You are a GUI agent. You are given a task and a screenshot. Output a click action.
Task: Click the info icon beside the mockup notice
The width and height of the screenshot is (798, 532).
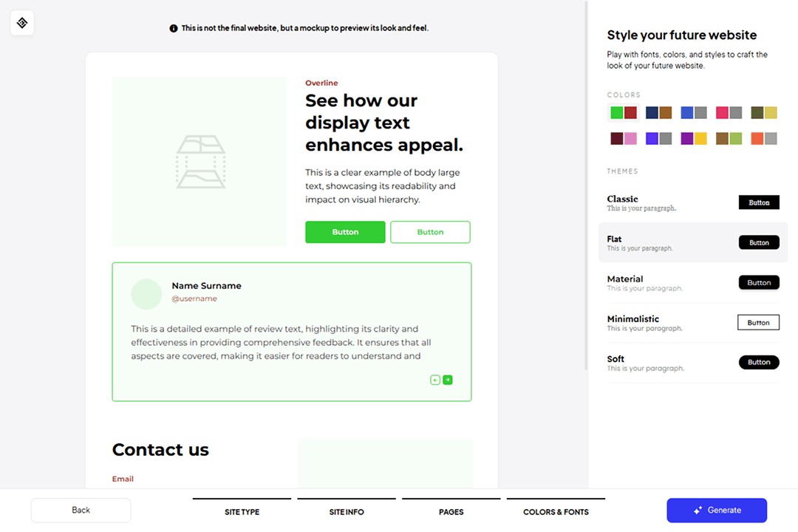174,28
